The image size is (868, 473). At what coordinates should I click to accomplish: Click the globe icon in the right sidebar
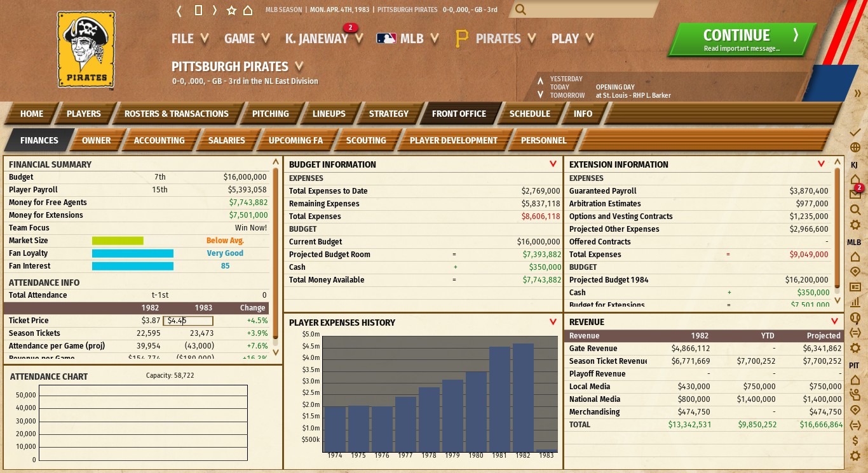pyautogui.click(x=855, y=148)
